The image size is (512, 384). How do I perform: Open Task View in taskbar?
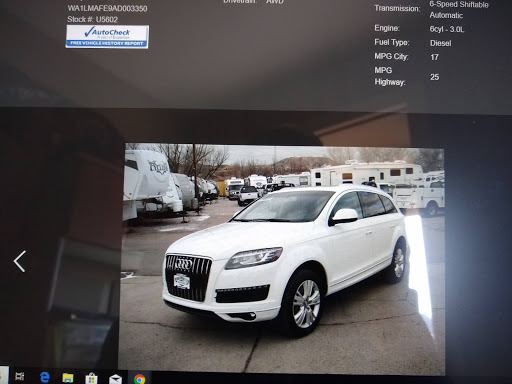pyautogui.click(x=20, y=377)
